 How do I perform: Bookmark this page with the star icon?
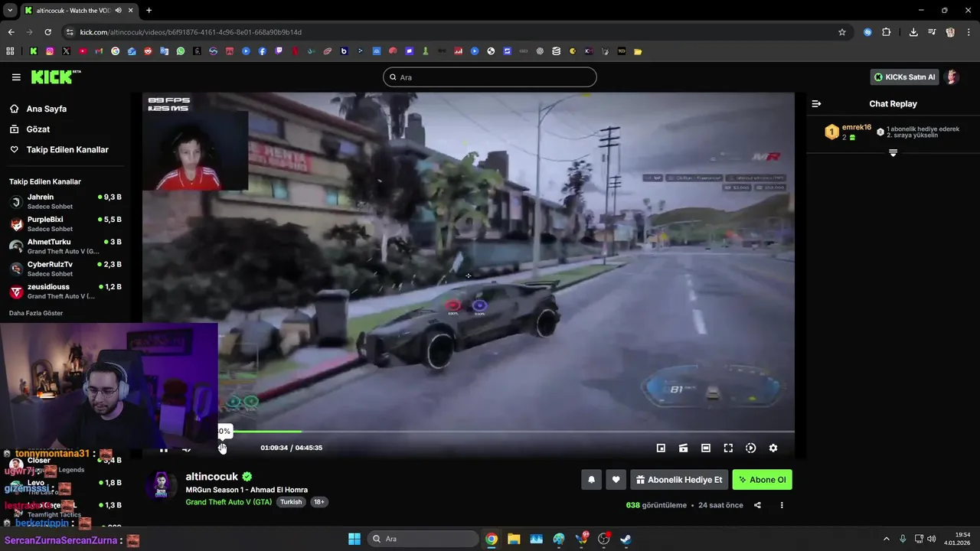click(842, 32)
